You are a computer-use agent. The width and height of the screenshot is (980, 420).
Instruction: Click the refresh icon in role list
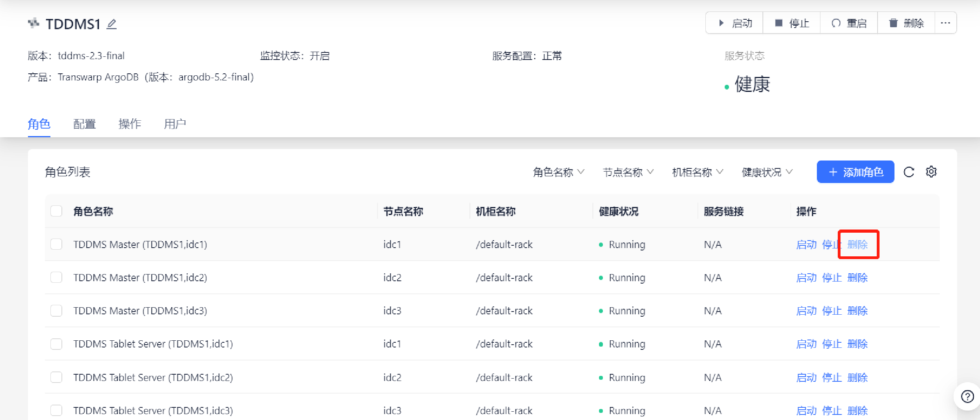(x=909, y=172)
